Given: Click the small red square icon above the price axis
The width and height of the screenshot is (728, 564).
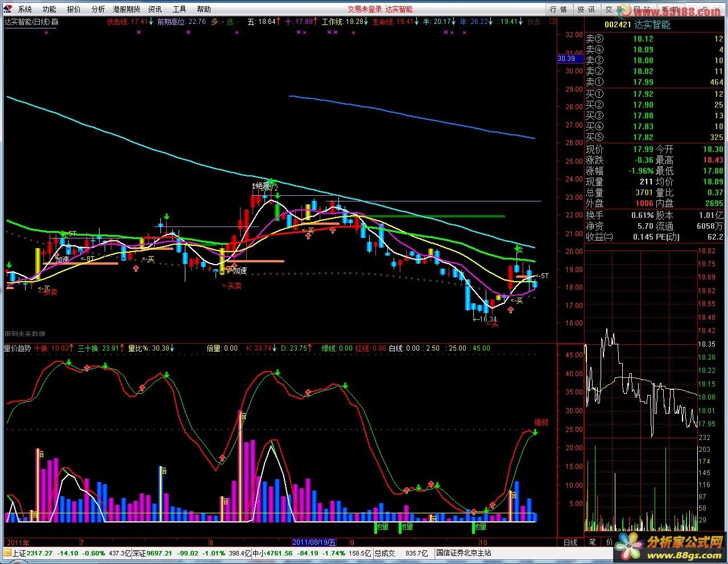Looking at the screenshot, I should (552, 22).
